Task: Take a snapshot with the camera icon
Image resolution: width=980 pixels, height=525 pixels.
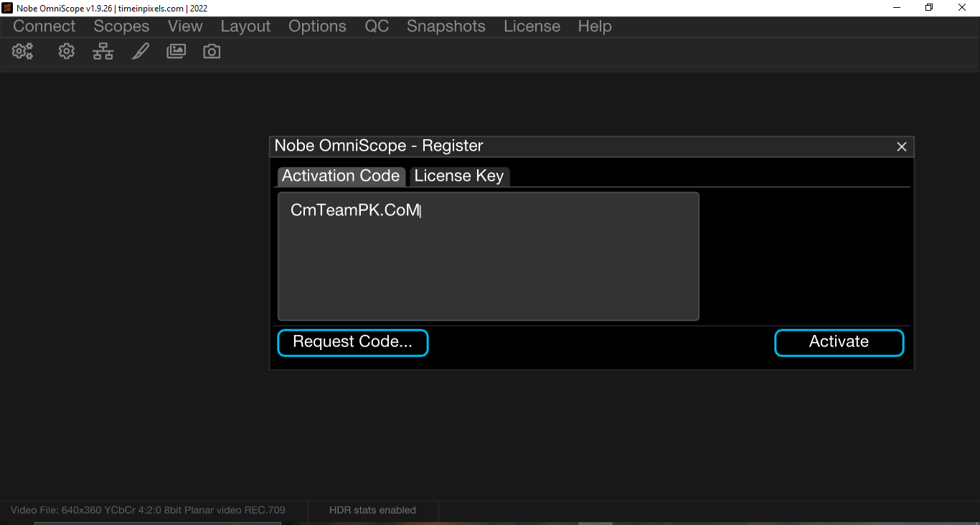Action: tap(212, 52)
